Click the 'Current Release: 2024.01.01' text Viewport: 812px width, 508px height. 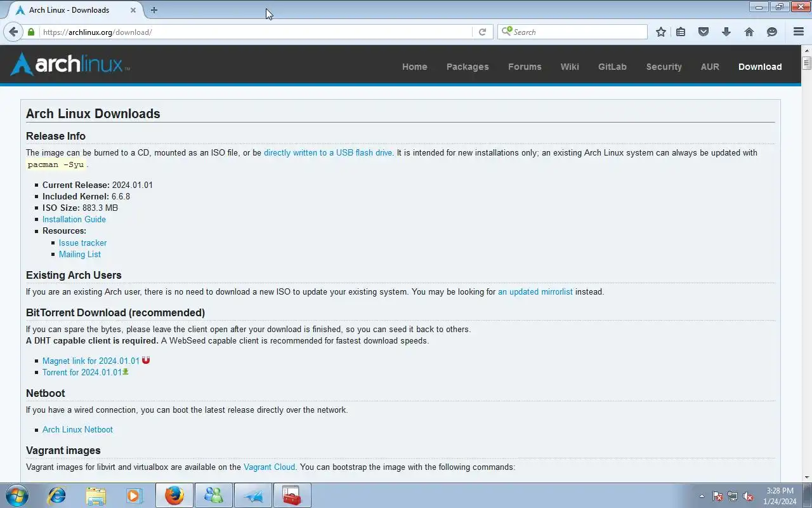point(98,185)
